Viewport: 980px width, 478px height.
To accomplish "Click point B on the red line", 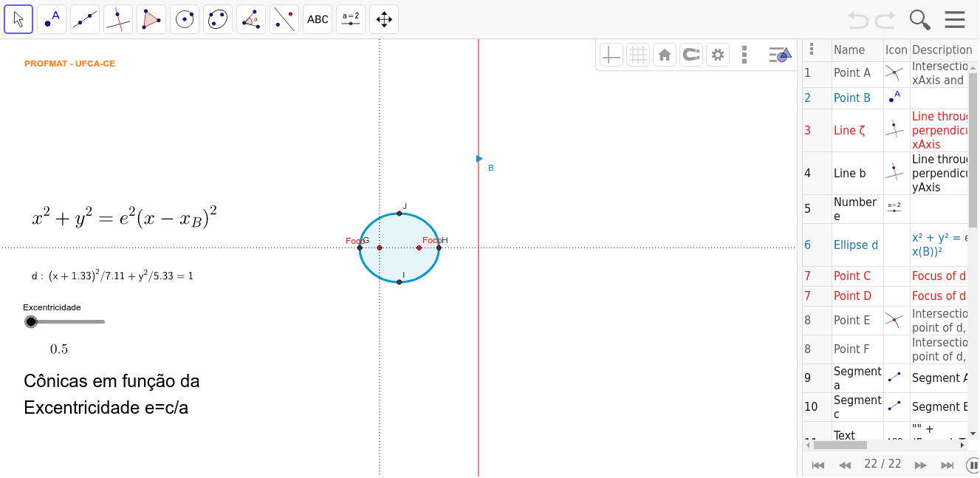I will [479, 158].
